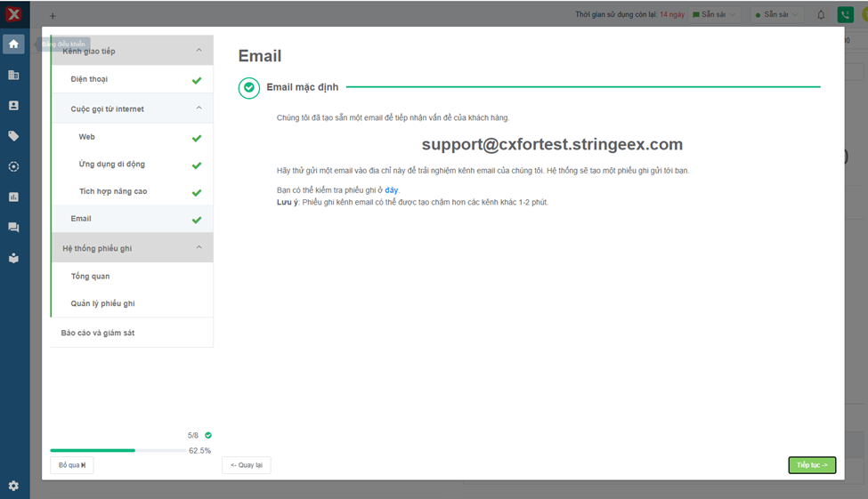Select Tổng quan in the setup menu

pos(91,277)
